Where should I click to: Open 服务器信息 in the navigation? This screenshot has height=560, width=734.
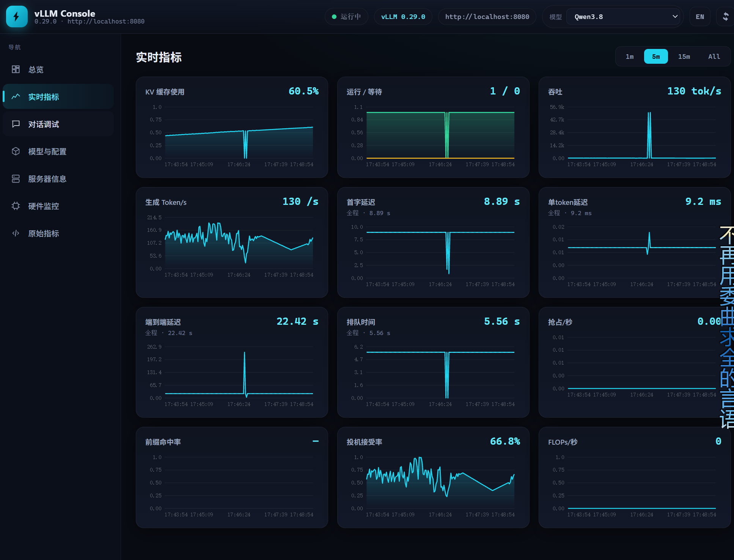pyautogui.click(x=58, y=179)
